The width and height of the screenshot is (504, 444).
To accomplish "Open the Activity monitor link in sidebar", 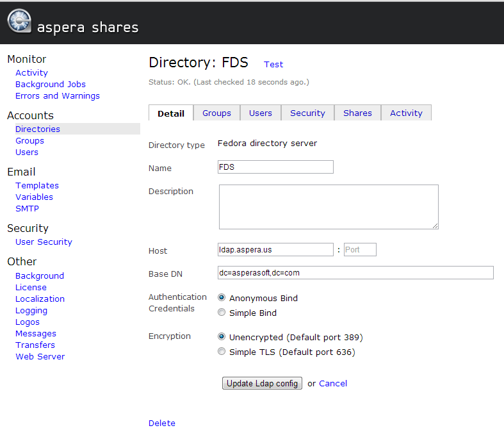I will 31,72.
